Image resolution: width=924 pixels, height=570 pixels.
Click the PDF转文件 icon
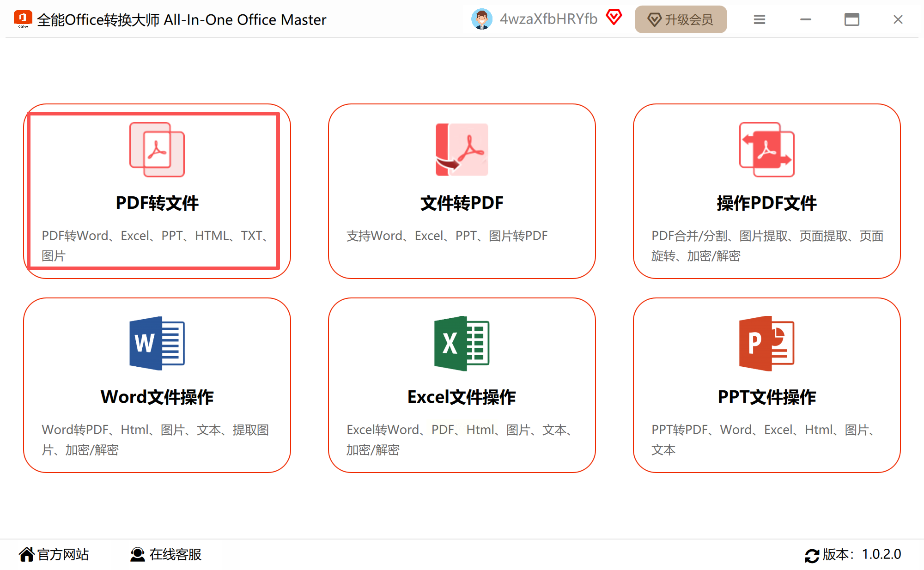tap(157, 149)
